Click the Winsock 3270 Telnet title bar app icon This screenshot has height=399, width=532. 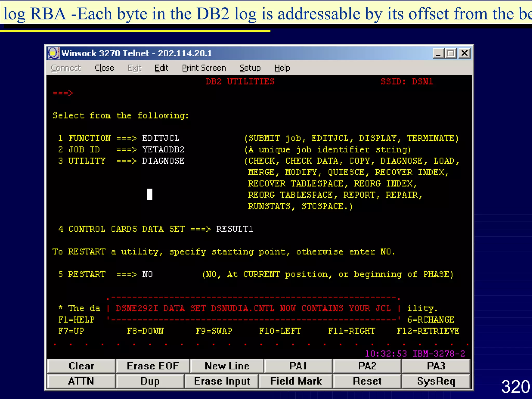pos(54,53)
